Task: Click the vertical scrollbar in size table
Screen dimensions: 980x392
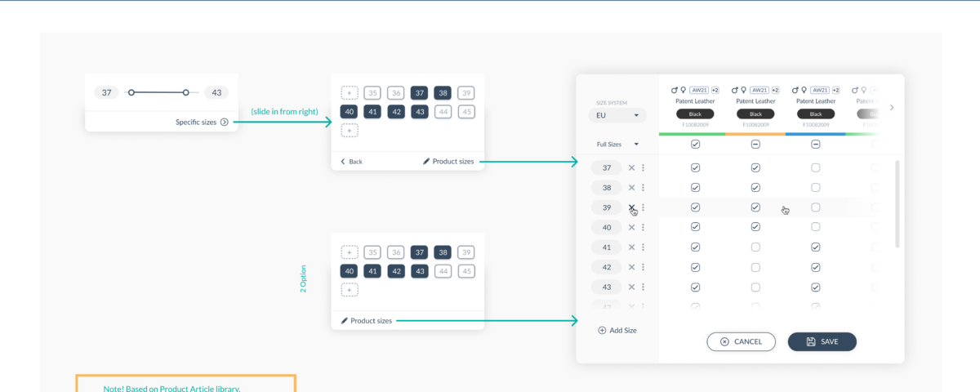Action: click(897, 204)
